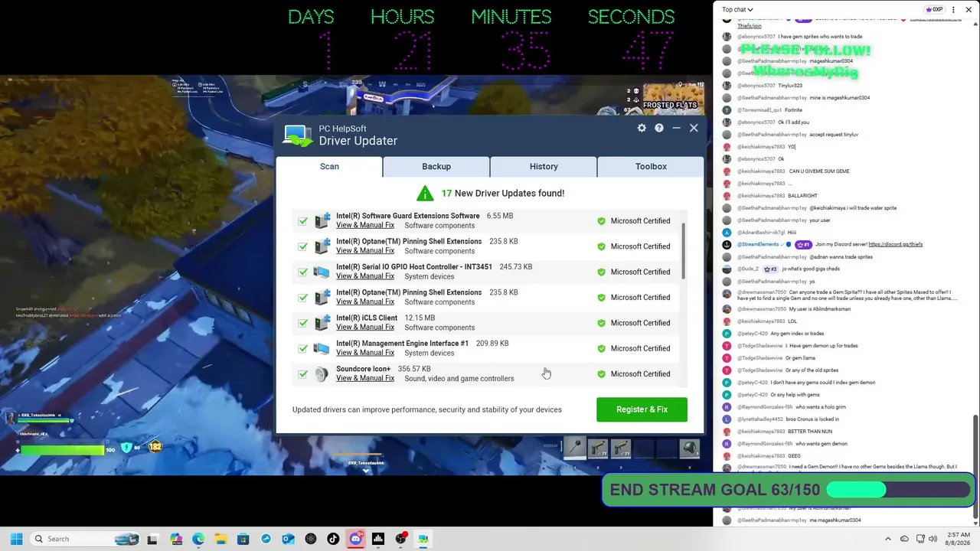Image resolution: width=980 pixels, height=551 pixels.
Task: Open the History tab
Action: coord(544,166)
